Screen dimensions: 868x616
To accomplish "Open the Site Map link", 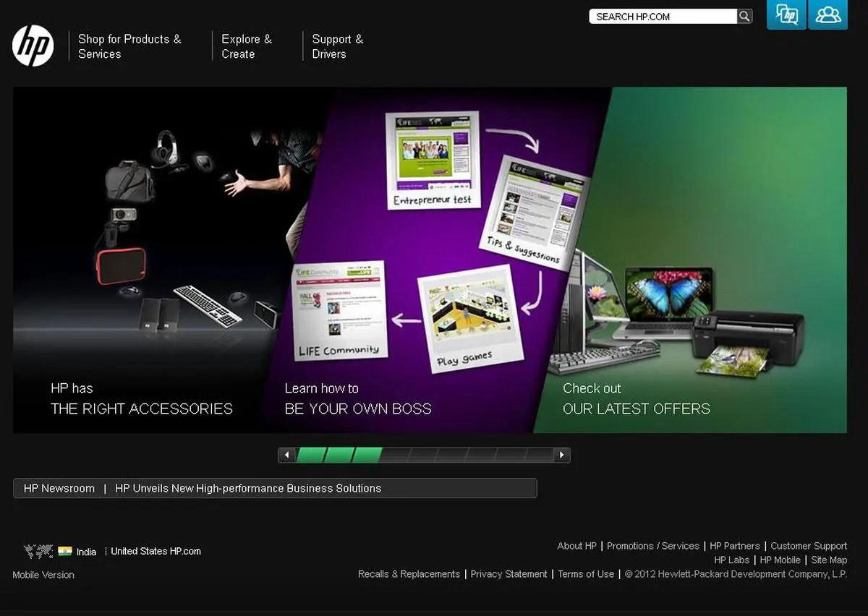I will point(829,560).
